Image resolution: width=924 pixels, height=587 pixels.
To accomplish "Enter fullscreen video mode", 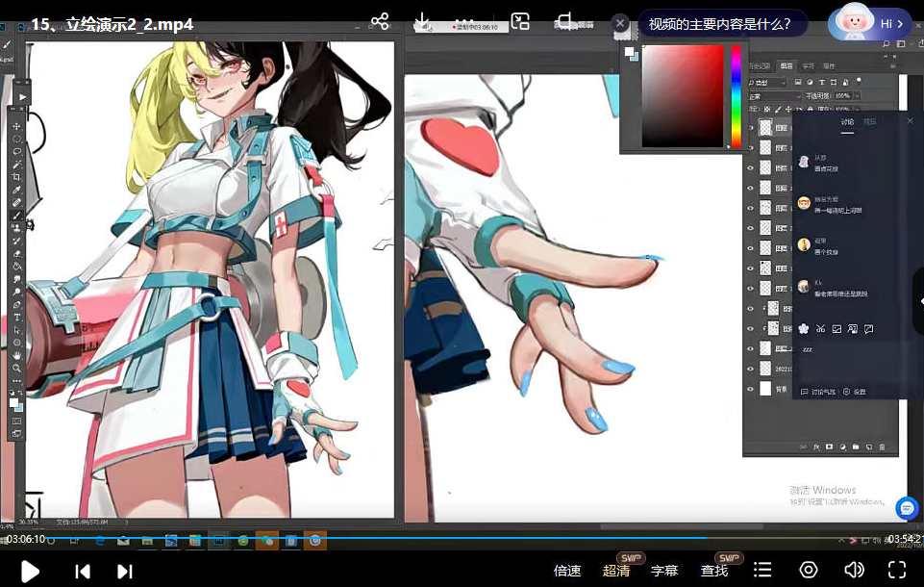I will tap(896, 571).
